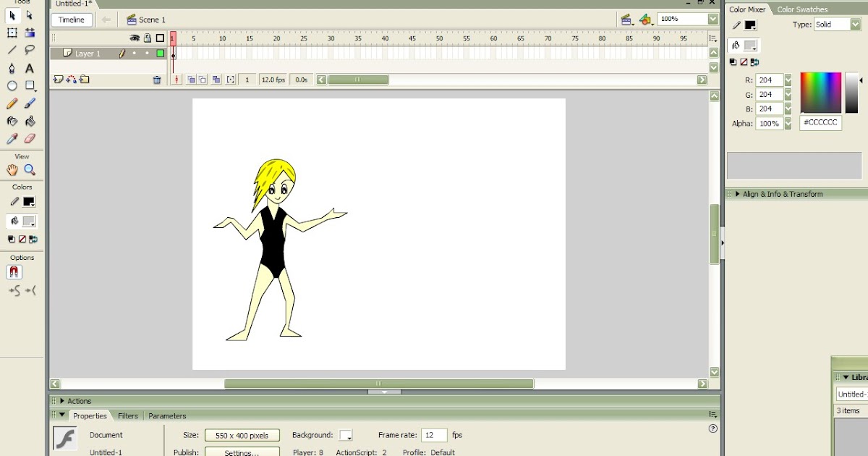Toggle outlines for all layers (square)

(x=160, y=38)
